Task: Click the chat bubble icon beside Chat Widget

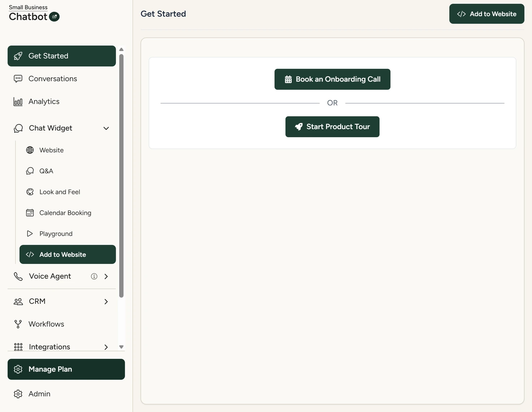Action: [x=18, y=128]
